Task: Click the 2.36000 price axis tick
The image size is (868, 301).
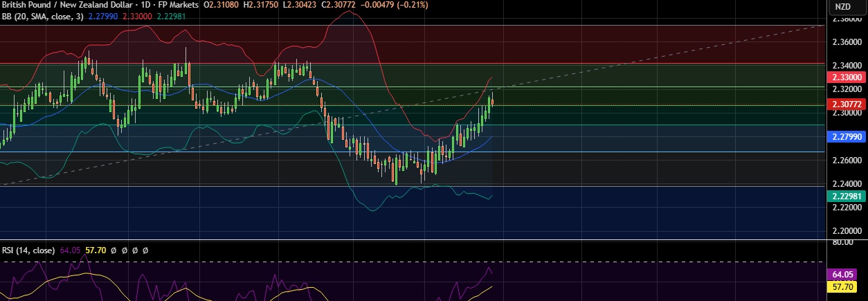Action: click(x=847, y=42)
